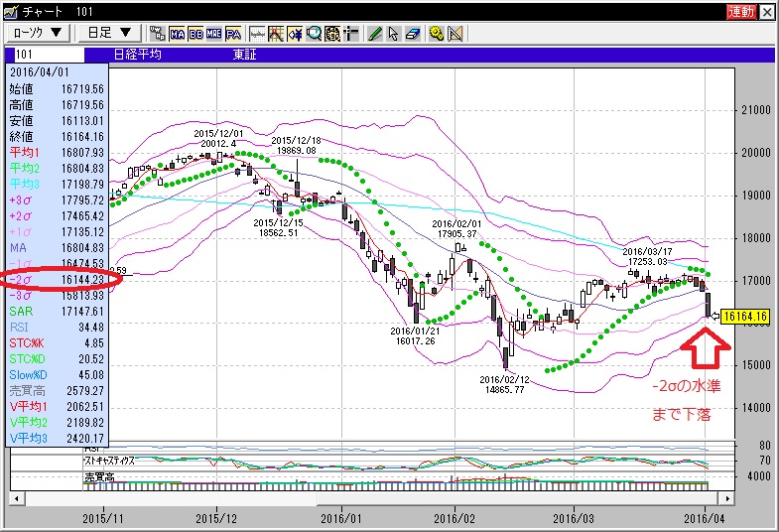Click the 売買高 value 2579.27
Screen dimensions: 779x532
(x=85, y=391)
